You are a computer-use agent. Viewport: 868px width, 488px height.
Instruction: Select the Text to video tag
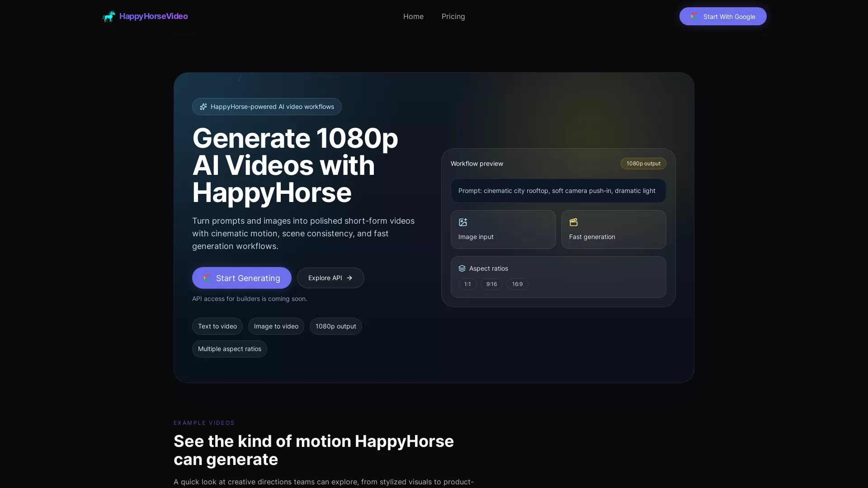tap(217, 326)
